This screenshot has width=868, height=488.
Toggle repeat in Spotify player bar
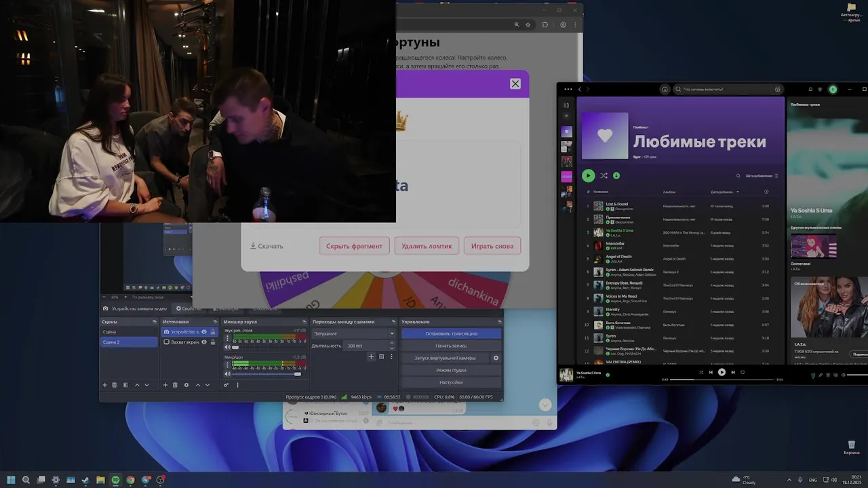(x=743, y=372)
